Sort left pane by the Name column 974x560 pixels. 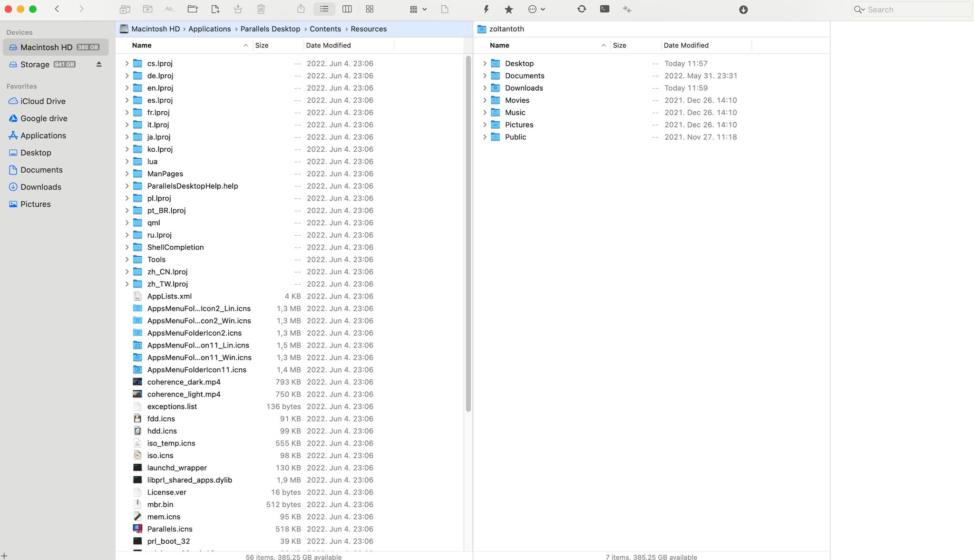click(190, 45)
